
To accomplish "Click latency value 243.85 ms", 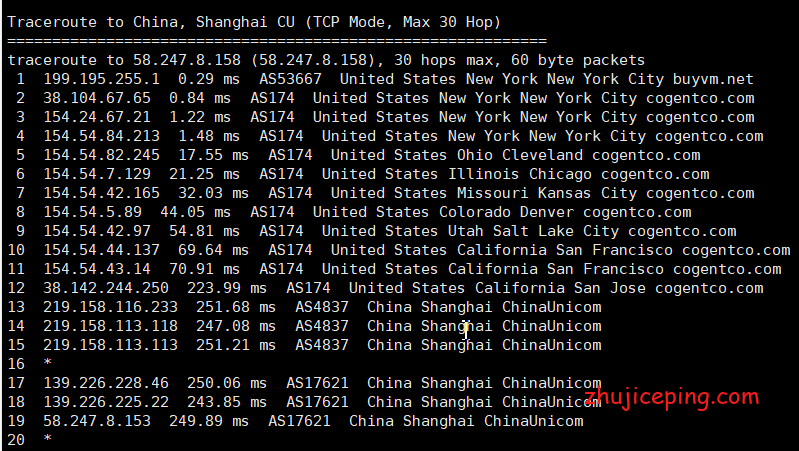I will 227,402.
